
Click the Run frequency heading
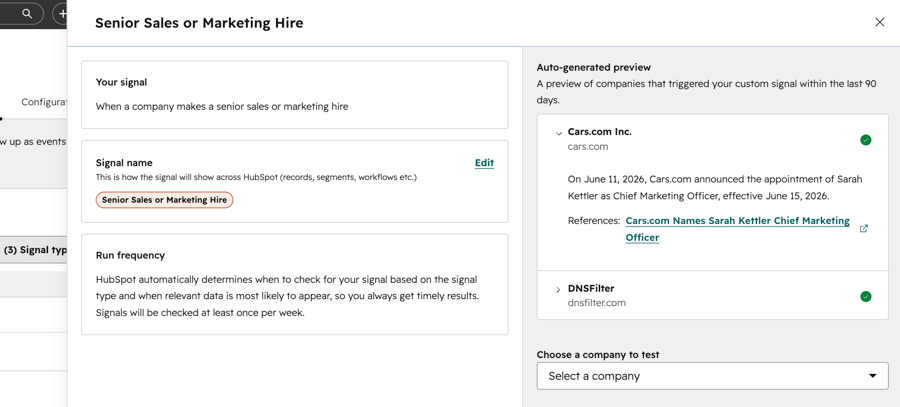coord(130,255)
